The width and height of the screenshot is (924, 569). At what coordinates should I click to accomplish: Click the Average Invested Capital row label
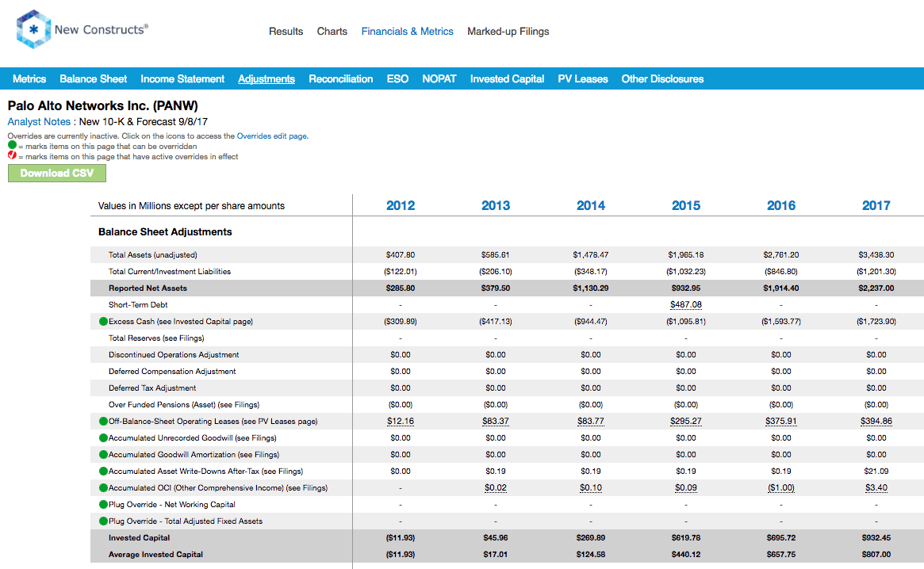(x=155, y=554)
